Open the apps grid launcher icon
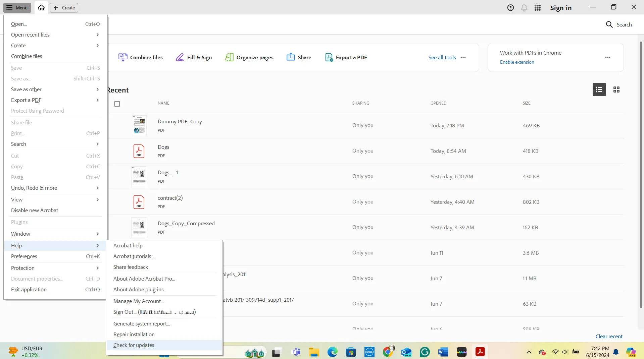 pos(538,8)
